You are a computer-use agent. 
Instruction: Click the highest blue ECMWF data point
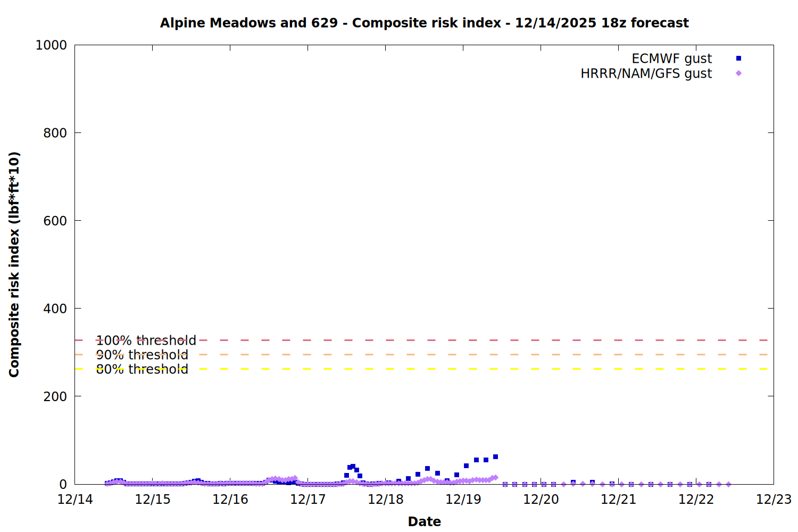[x=495, y=457]
